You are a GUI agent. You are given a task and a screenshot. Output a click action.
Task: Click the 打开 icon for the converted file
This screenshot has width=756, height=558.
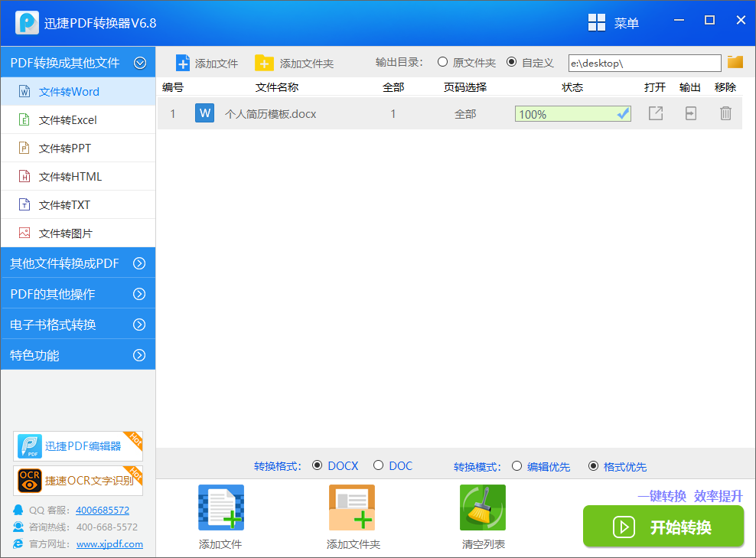[x=655, y=113]
